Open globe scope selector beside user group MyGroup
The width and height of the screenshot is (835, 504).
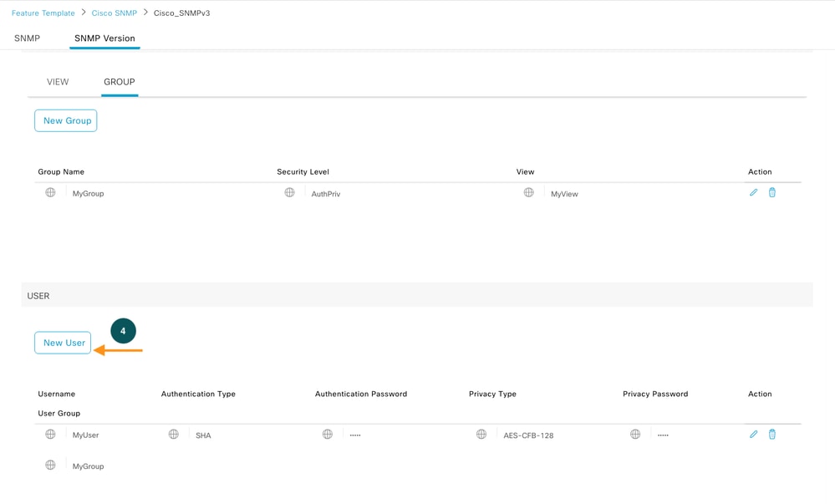(50, 465)
